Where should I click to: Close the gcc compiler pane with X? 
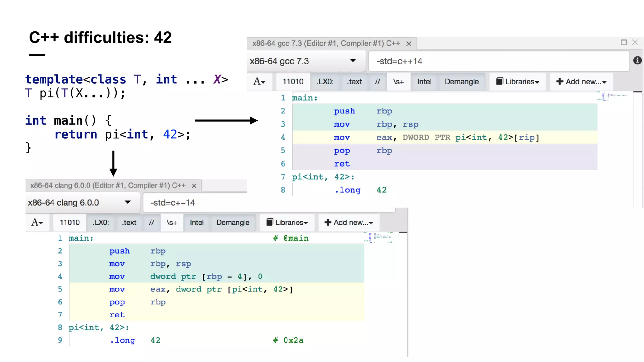[x=635, y=42]
